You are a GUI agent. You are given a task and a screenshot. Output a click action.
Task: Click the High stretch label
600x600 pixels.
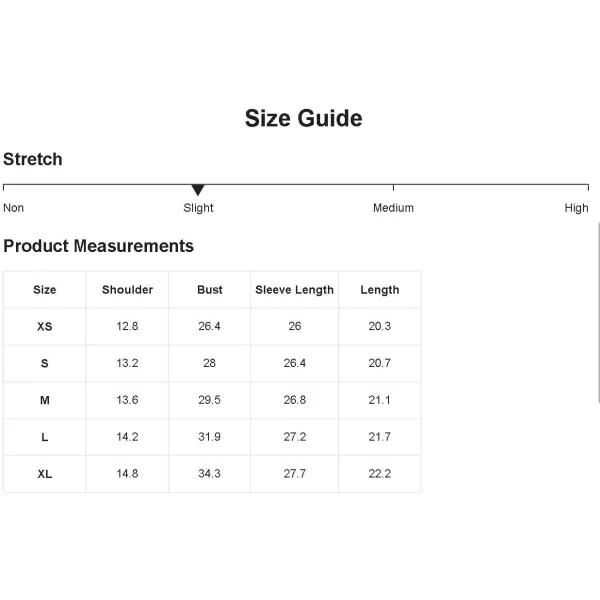[576, 208]
